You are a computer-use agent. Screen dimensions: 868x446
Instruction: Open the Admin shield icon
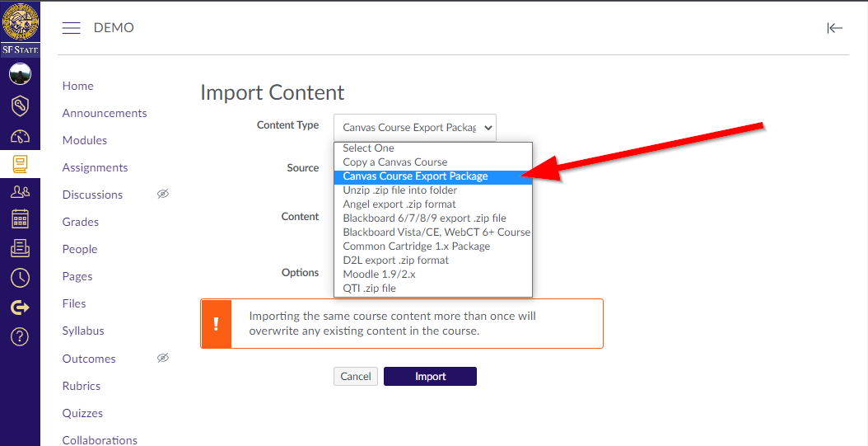[20, 106]
